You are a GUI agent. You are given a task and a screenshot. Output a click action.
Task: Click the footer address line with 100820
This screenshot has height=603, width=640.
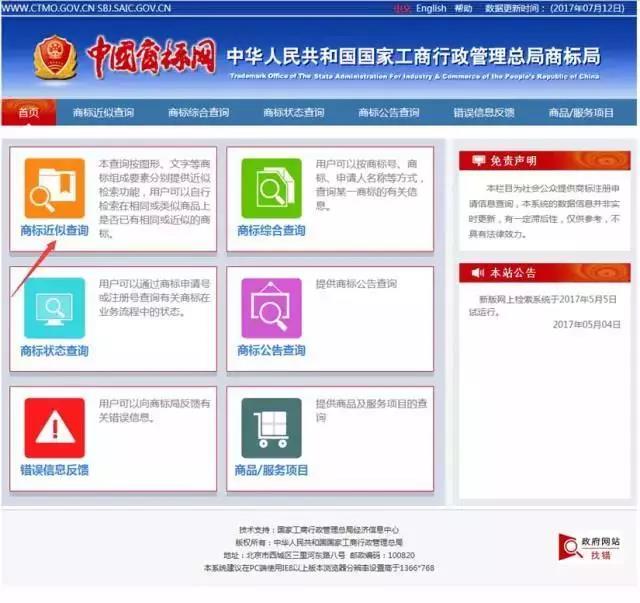click(319, 555)
